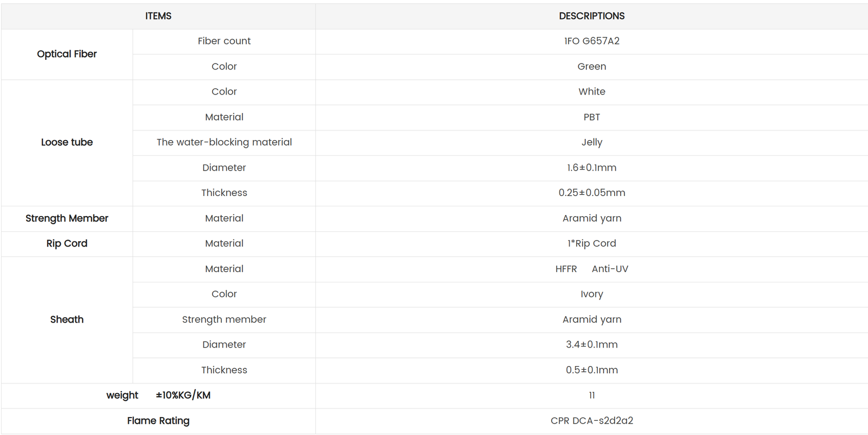Screen dimensions: 868x435
Task: Select the Loose tube category cell
Action: click(x=67, y=142)
